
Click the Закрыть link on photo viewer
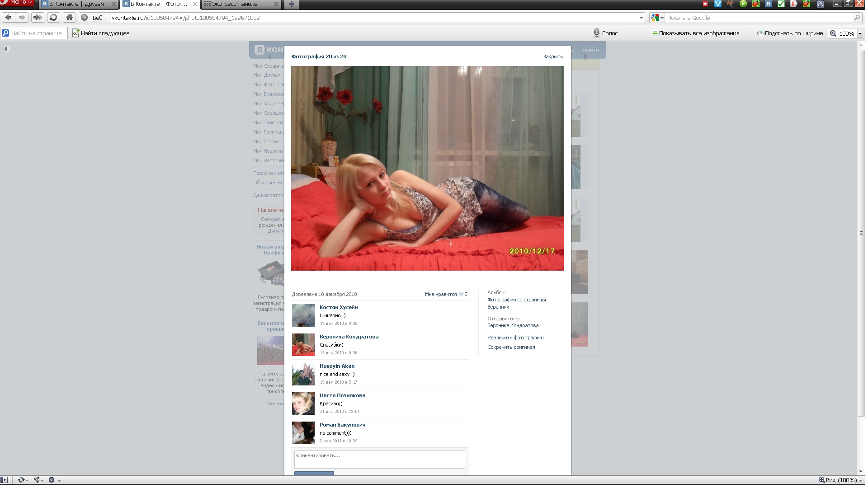coord(552,56)
